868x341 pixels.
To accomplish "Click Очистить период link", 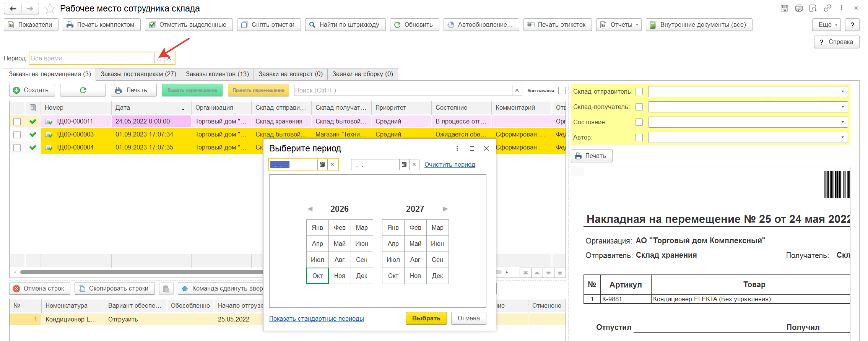I will click(450, 165).
